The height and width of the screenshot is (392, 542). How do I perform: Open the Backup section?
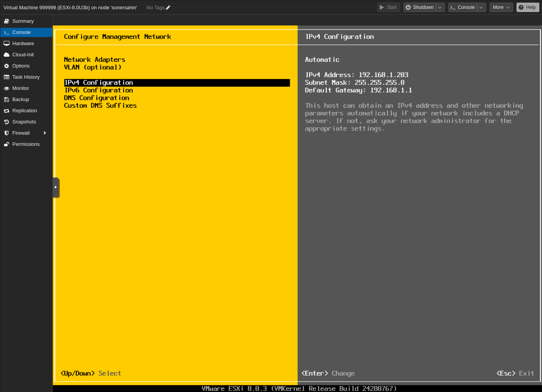click(26, 100)
